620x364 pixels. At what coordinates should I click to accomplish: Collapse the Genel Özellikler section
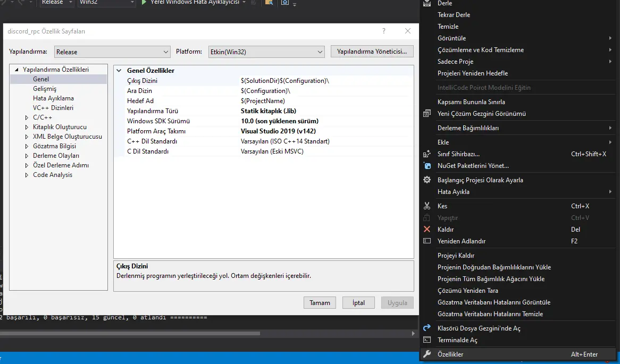point(119,71)
